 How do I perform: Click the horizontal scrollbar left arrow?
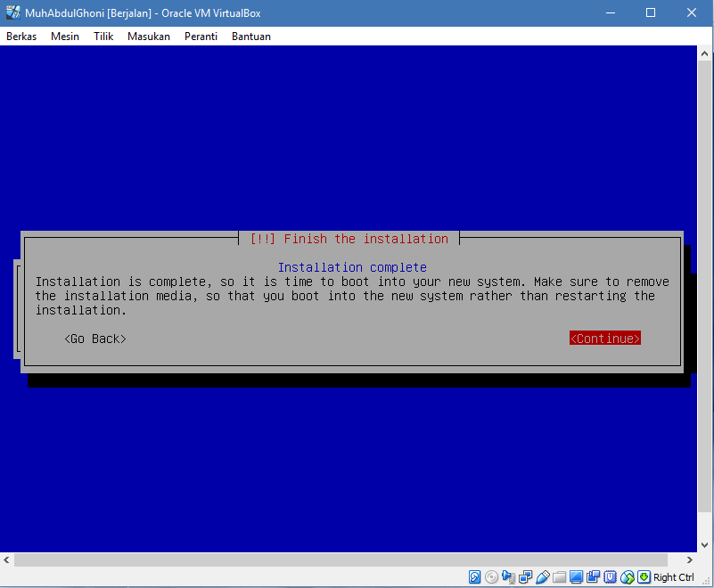pyautogui.click(x=6, y=559)
